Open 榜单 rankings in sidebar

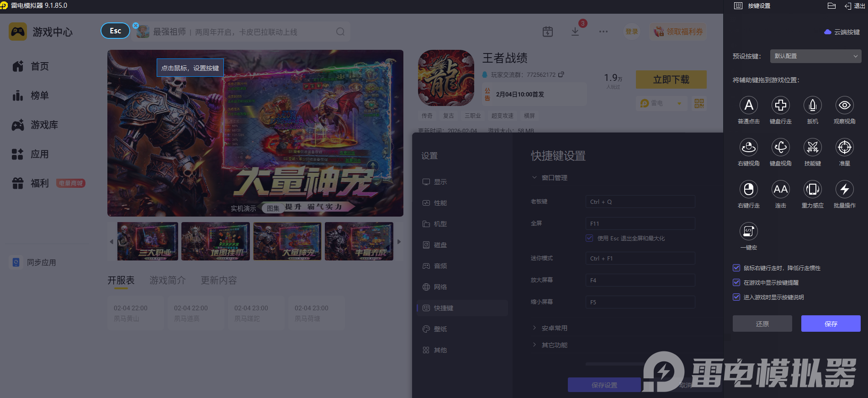pos(30,96)
